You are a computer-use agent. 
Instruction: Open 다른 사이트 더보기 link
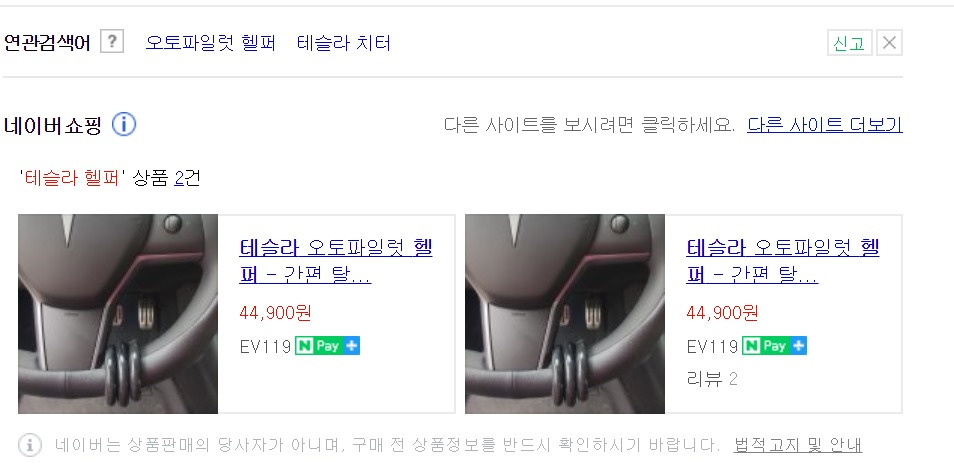pyautogui.click(x=824, y=125)
